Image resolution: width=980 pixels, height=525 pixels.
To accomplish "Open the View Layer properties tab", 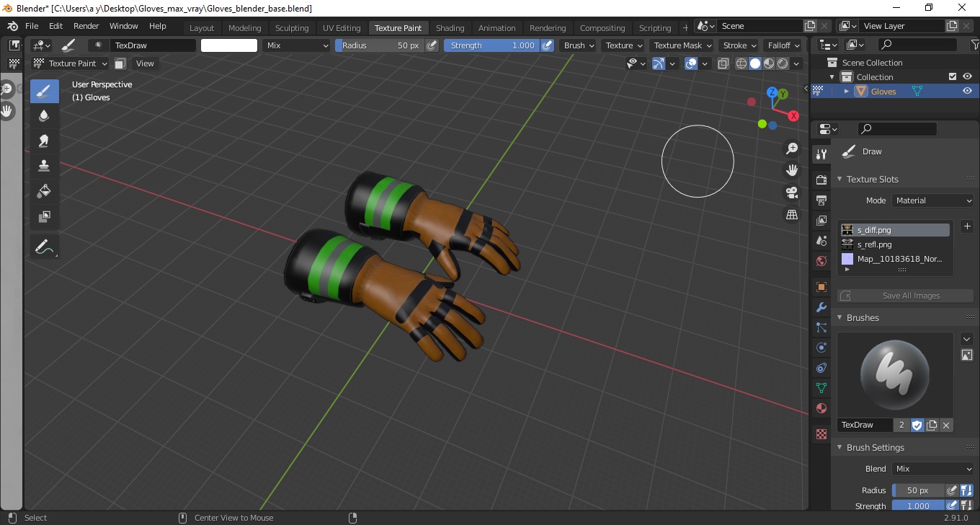I will [821, 221].
